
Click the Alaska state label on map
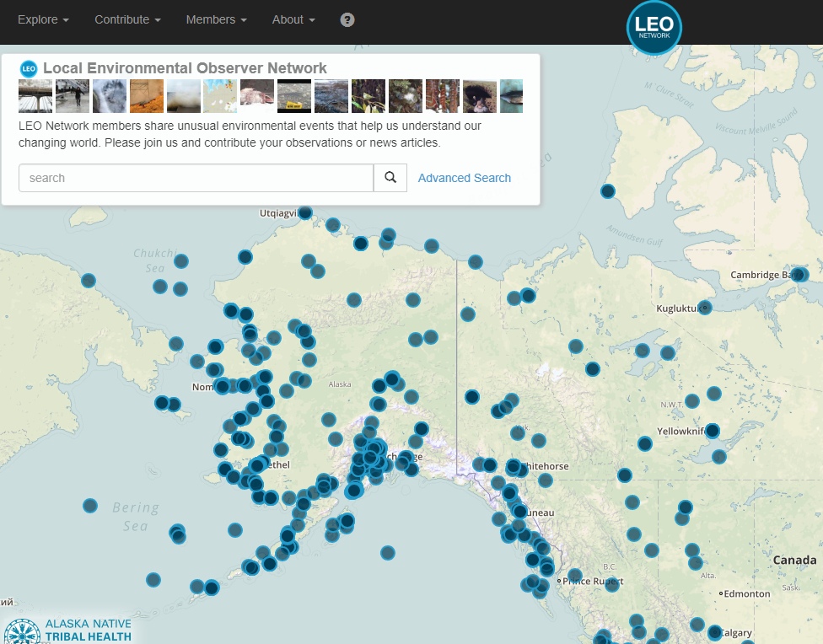(x=340, y=384)
